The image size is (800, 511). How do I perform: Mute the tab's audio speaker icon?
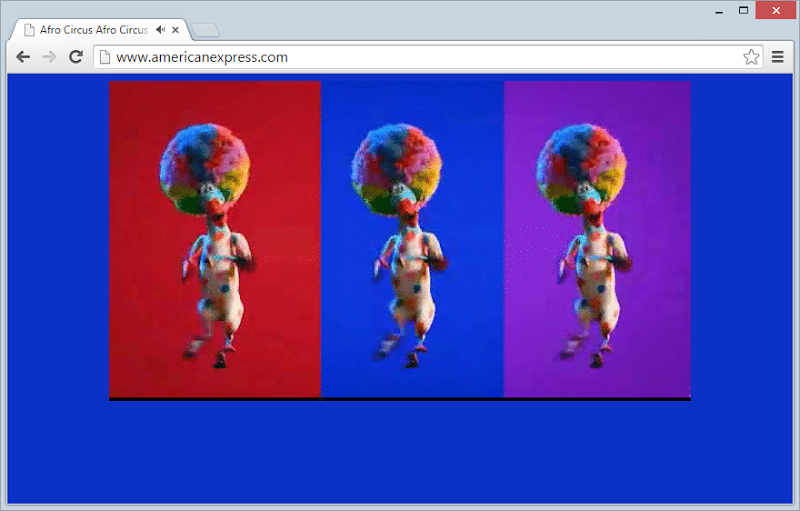pyautogui.click(x=161, y=30)
